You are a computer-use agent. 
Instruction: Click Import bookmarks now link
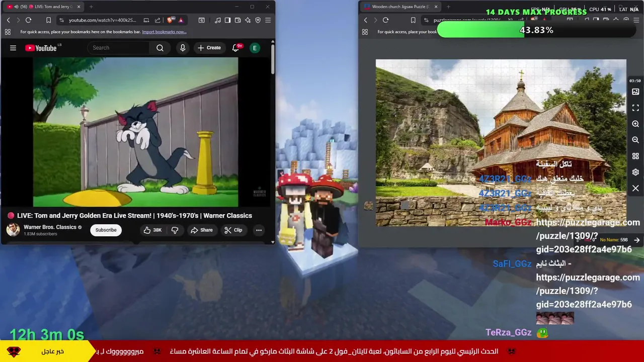(164, 32)
